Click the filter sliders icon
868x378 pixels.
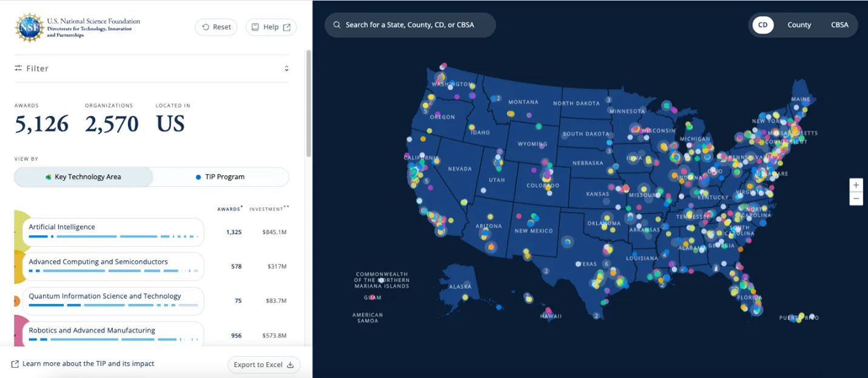click(18, 69)
